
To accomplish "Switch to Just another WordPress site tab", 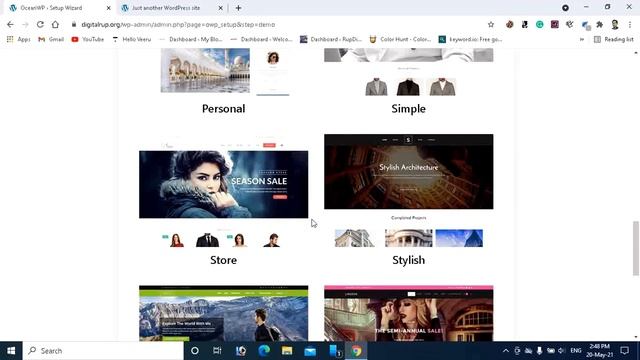I will click(x=172, y=8).
